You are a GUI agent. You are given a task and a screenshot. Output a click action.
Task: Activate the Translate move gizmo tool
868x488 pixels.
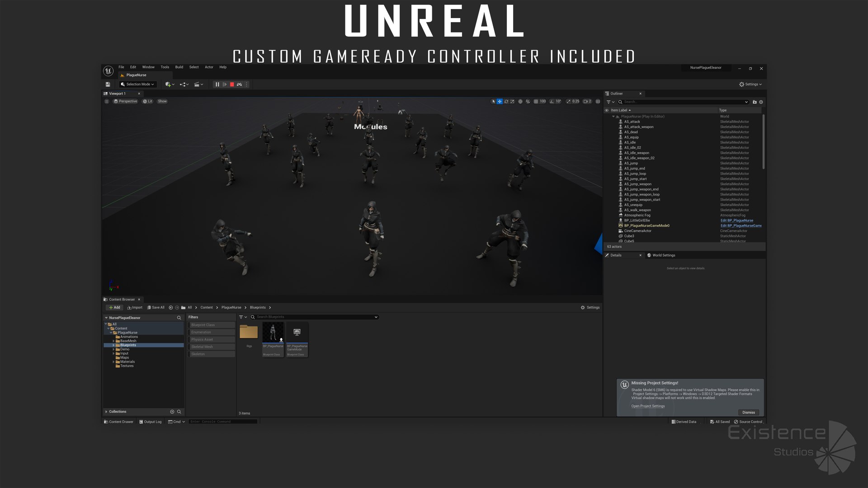[x=500, y=102]
